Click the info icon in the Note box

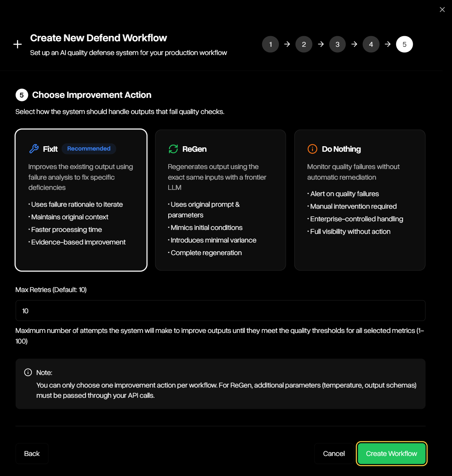pos(28,372)
